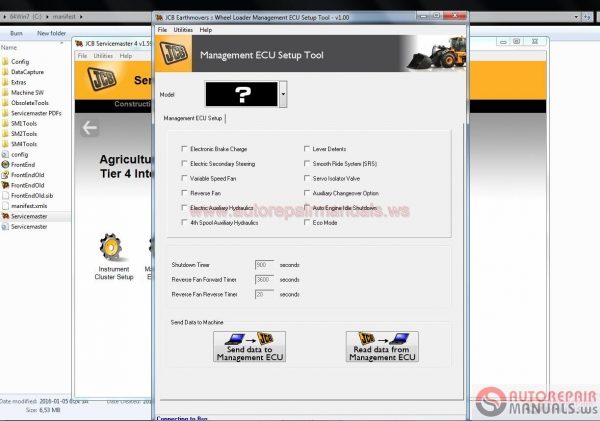The height and width of the screenshot is (421, 600).
Task: Expand the Explorer address bar dropdown
Action: (x=576, y=17)
